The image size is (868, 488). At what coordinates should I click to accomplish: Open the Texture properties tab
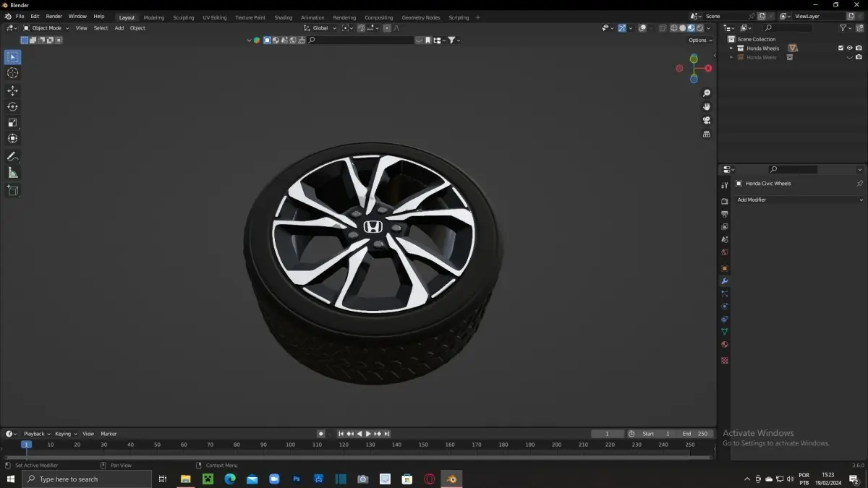click(x=724, y=360)
